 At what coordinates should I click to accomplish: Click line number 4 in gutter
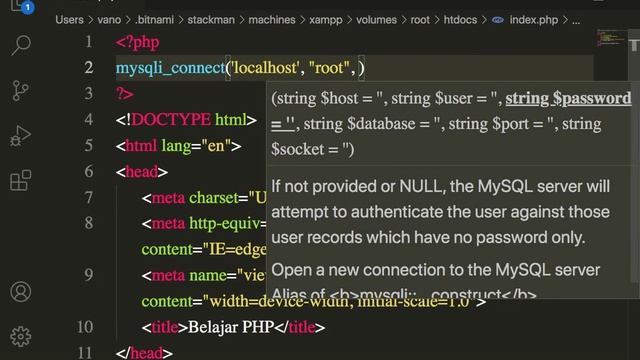point(89,120)
